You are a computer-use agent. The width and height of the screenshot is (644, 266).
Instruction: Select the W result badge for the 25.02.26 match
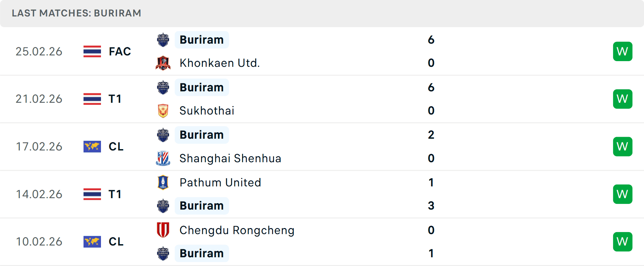[x=623, y=51]
